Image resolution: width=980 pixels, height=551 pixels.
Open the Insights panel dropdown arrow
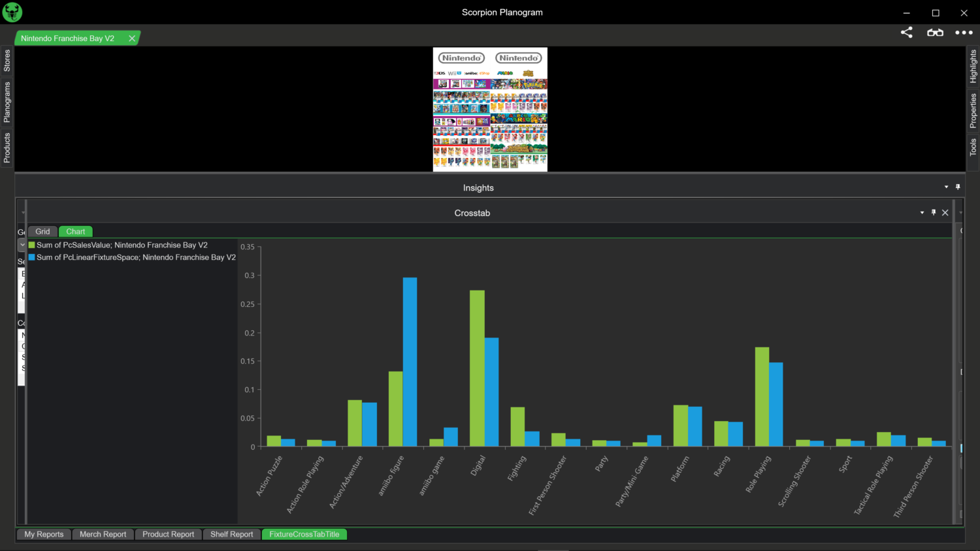pos(946,187)
